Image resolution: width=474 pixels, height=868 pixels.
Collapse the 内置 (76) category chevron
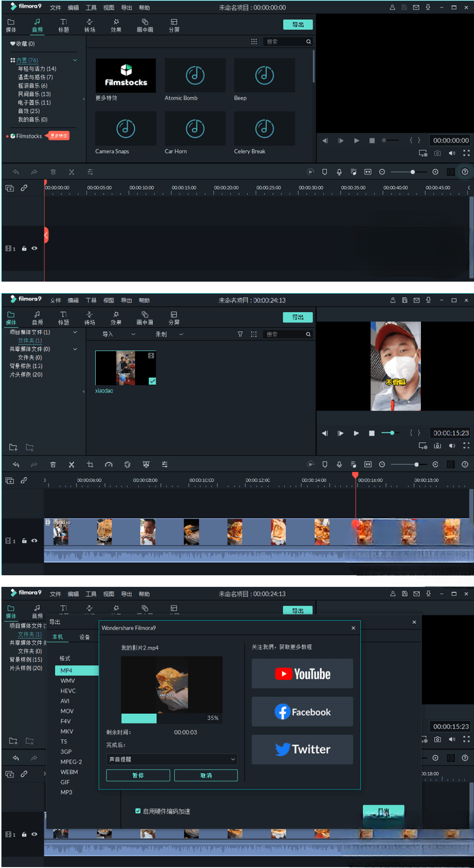pos(75,60)
